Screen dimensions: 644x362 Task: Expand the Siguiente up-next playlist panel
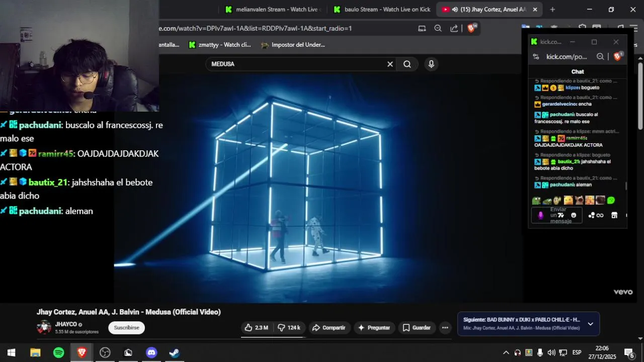click(x=591, y=324)
